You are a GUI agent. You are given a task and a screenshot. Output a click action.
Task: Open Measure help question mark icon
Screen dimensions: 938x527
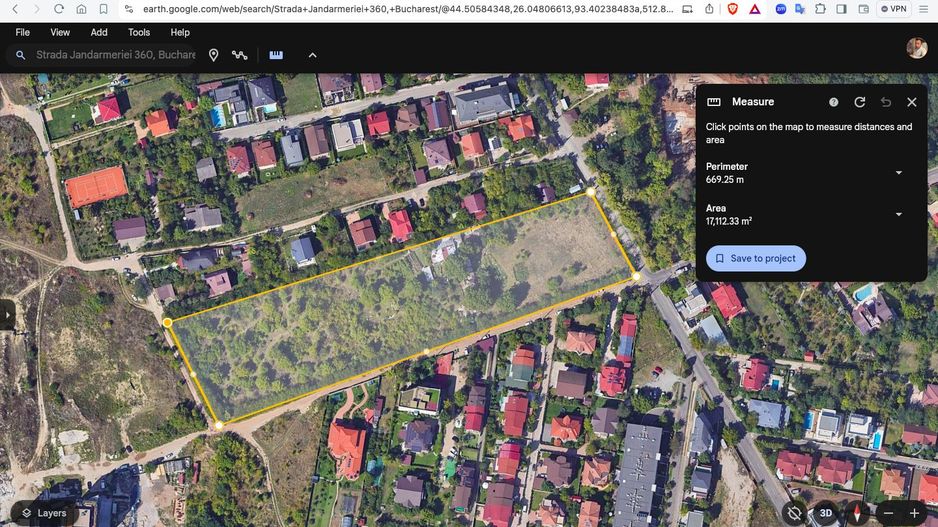(834, 102)
